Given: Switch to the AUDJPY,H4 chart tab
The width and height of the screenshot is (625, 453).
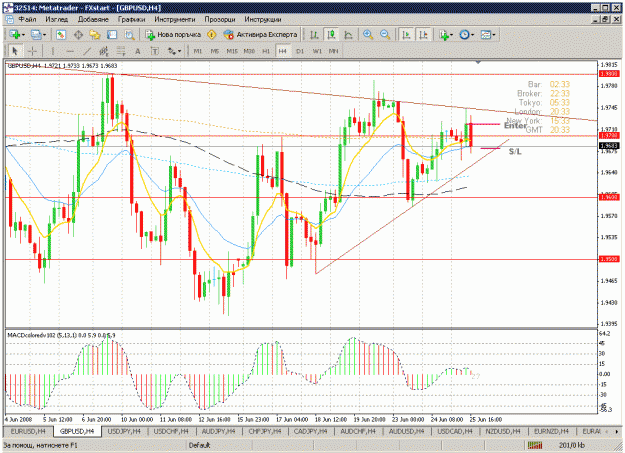Looking at the screenshot, I should (219, 431).
